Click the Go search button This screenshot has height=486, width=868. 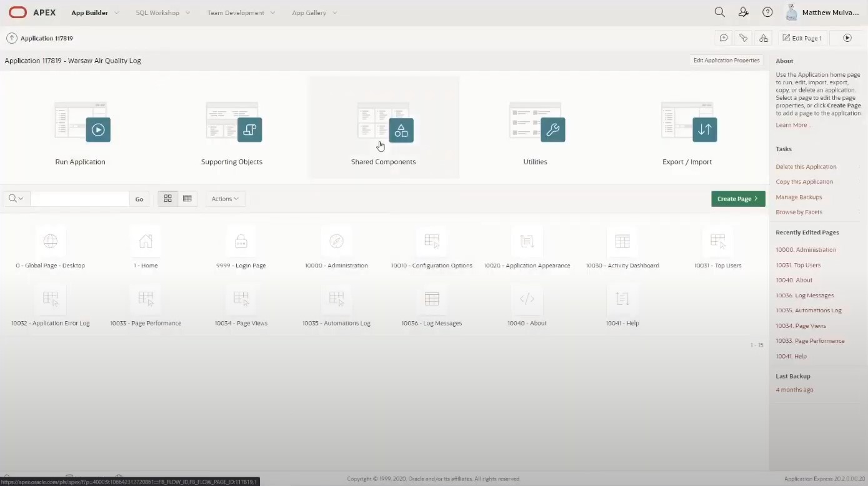[139, 199]
